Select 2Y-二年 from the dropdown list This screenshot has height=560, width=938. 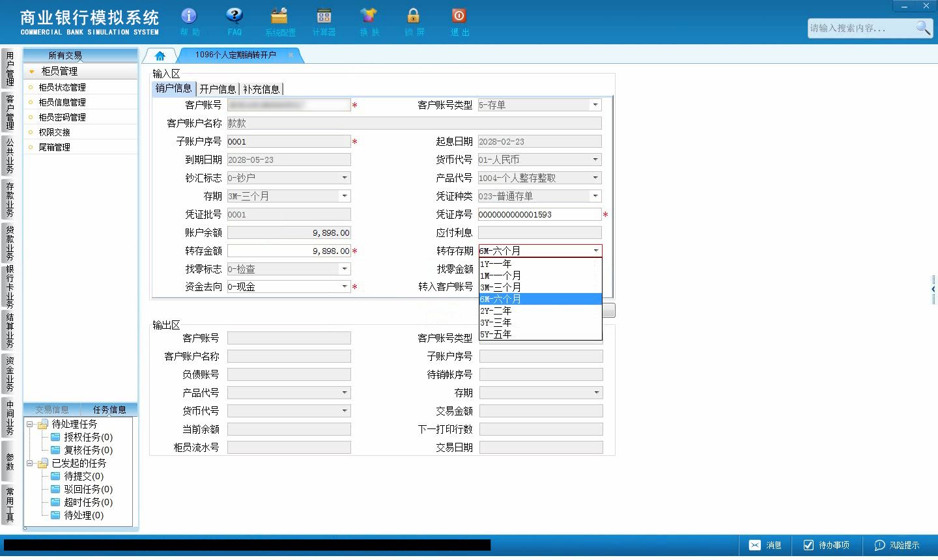(x=539, y=311)
